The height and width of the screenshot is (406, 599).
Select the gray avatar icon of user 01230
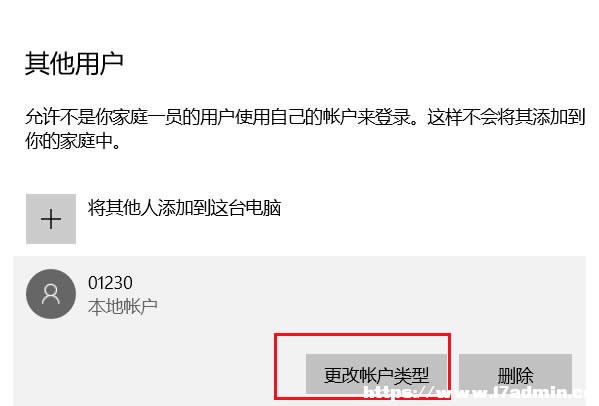click(x=51, y=294)
